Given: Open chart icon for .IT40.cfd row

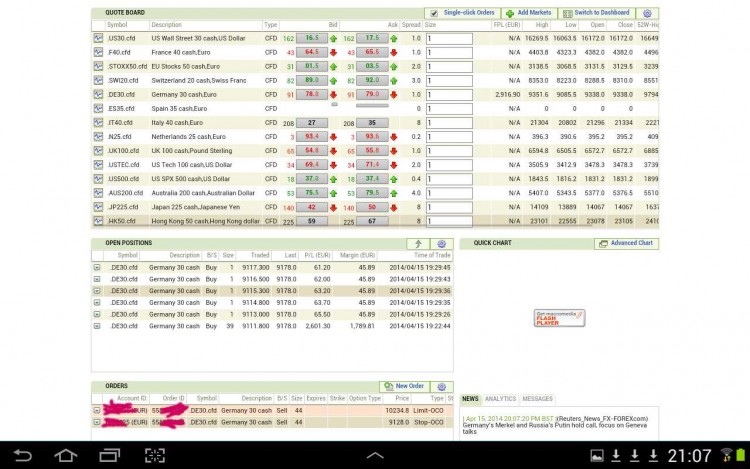Looking at the screenshot, I should pos(98,122).
